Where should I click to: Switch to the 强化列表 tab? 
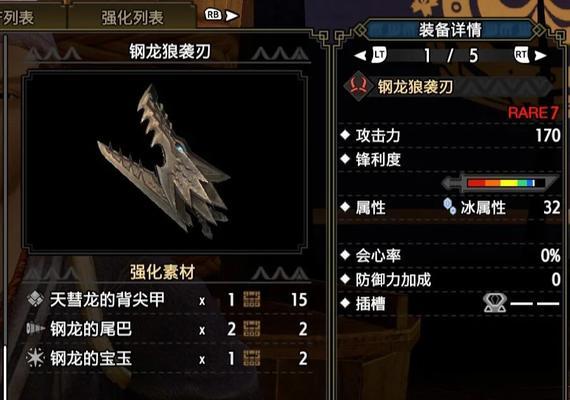[132, 17]
